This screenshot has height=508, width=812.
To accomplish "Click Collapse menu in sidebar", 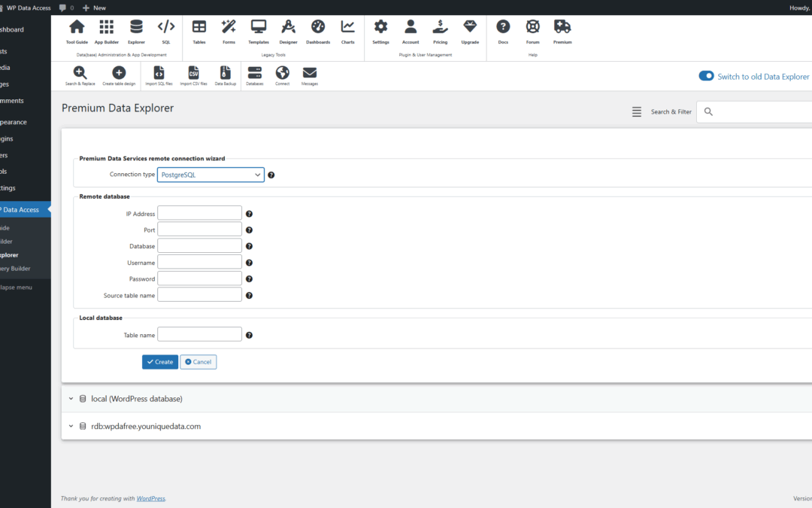I will [x=17, y=287].
